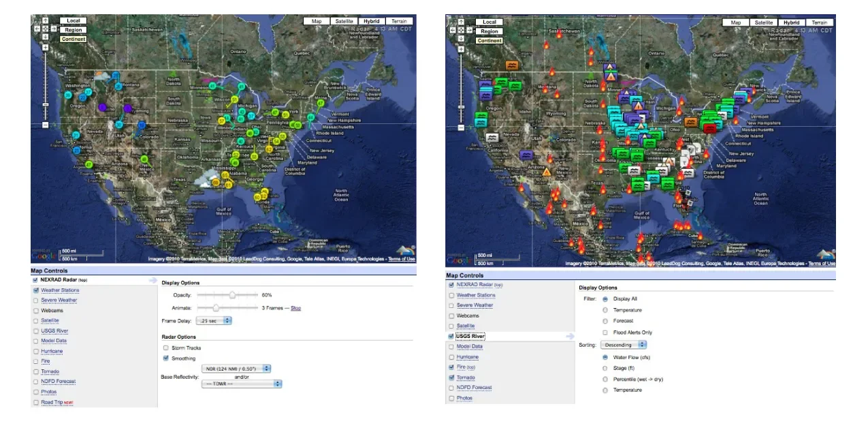Check Webcams layer in right panel
868x430 pixels.
[x=451, y=316]
